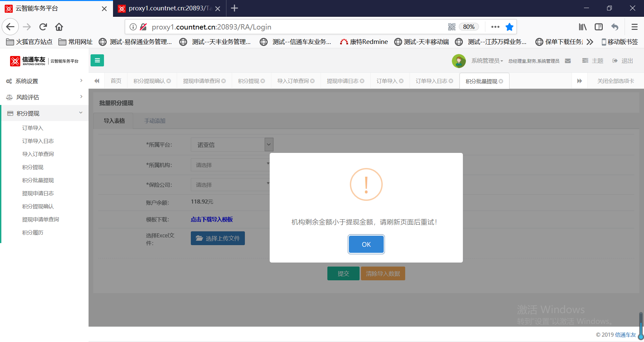The width and height of the screenshot is (644, 342).
Task: Open the QR code icon in address bar
Action: coord(451,27)
